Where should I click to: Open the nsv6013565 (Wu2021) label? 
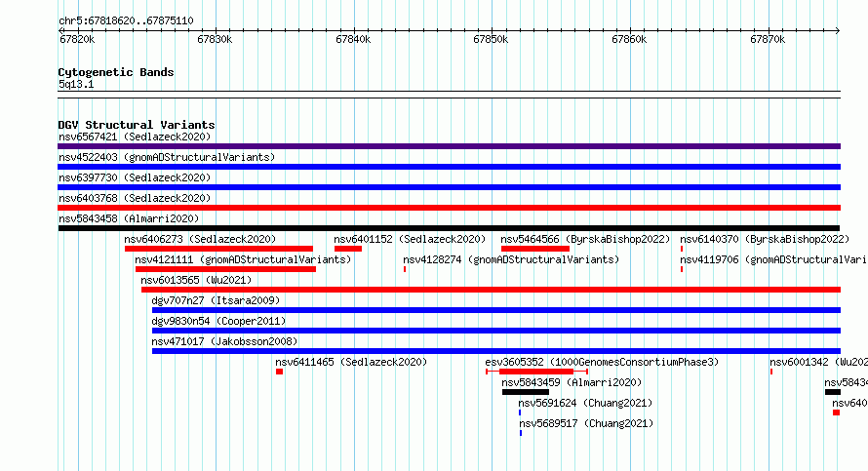(x=196, y=280)
